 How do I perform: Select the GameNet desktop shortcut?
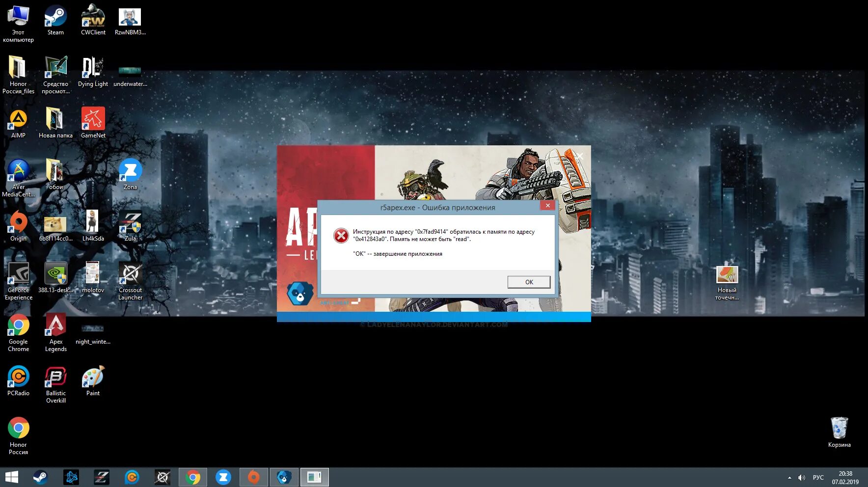(93, 123)
